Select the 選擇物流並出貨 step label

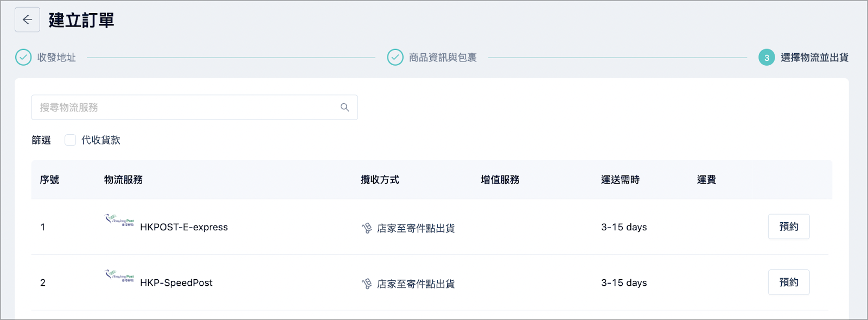(x=814, y=58)
